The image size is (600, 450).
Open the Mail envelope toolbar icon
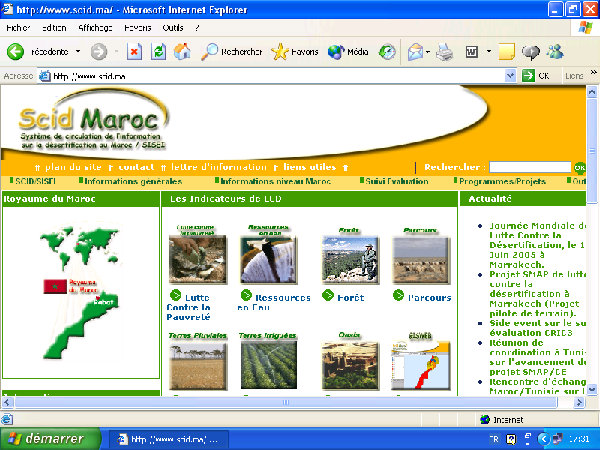point(416,52)
